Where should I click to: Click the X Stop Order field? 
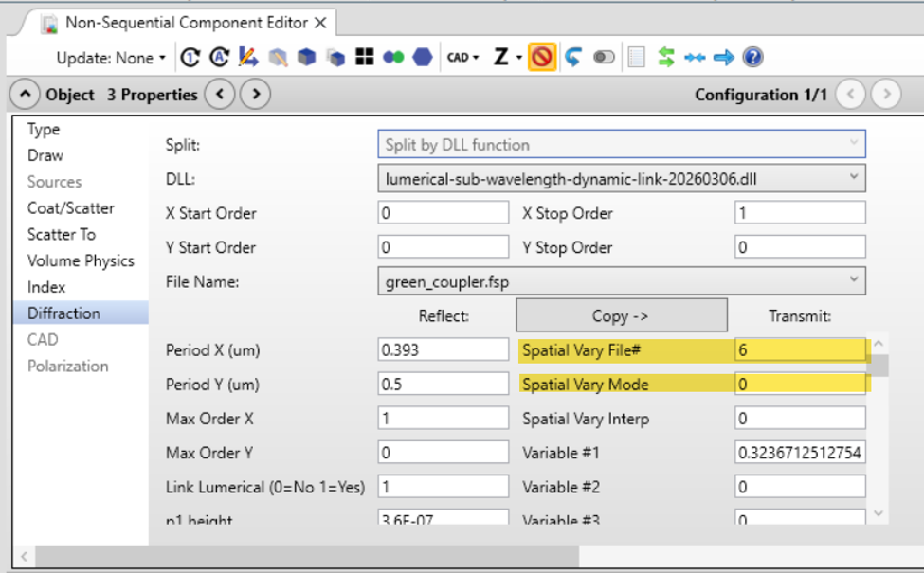(x=800, y=212)
